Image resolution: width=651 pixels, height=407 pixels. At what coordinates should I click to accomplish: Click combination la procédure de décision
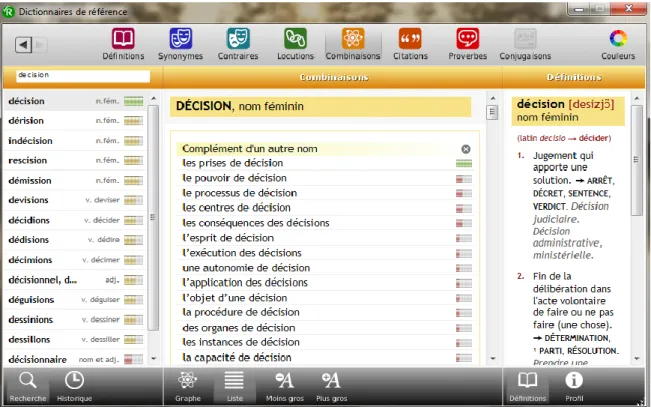[241, 312]
